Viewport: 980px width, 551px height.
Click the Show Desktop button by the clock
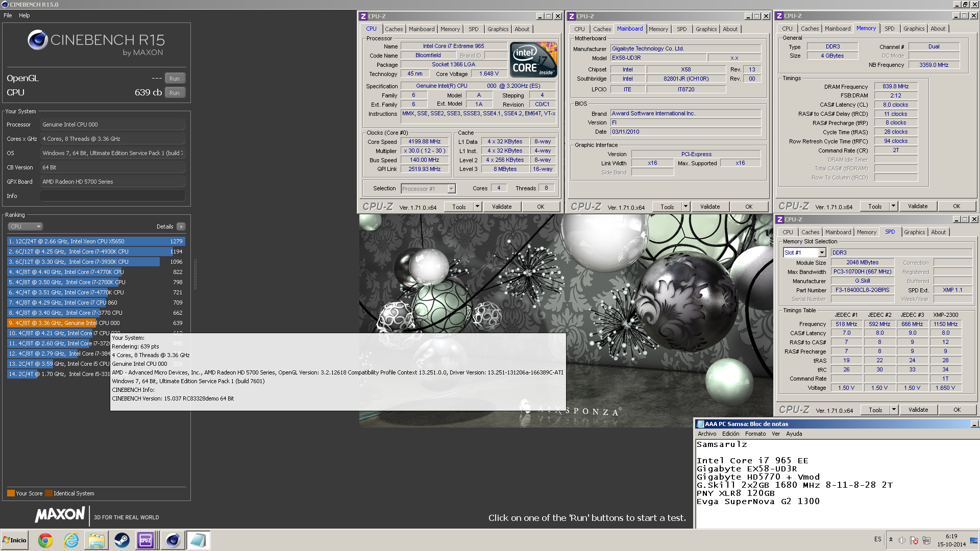click(x=974, y=540)
